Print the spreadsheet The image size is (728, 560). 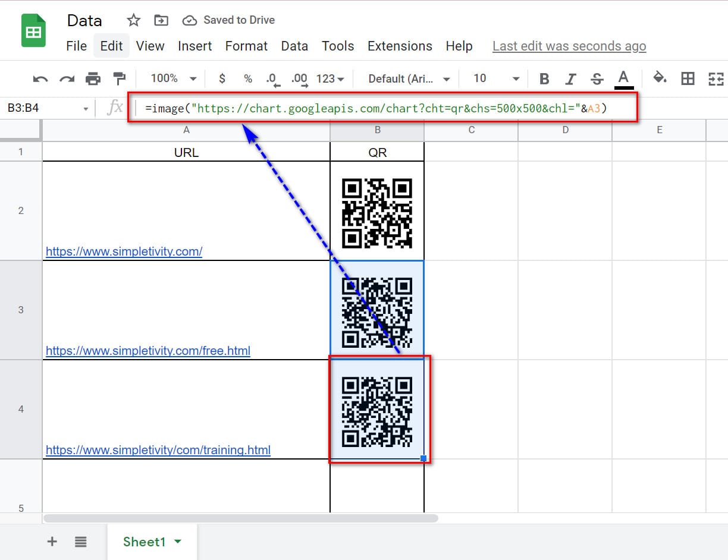pyautogui.click(x=93, y=78)
